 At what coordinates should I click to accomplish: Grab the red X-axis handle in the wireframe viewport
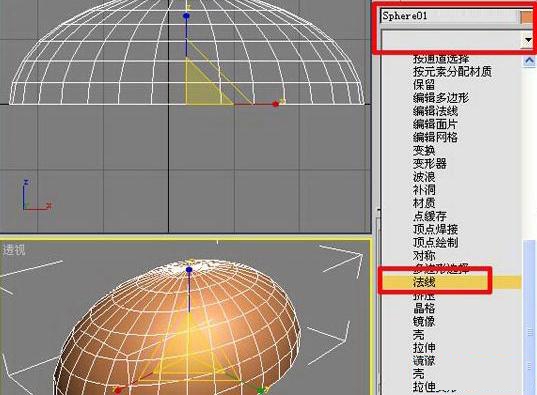pyautogui.click(x=276, y=104)
